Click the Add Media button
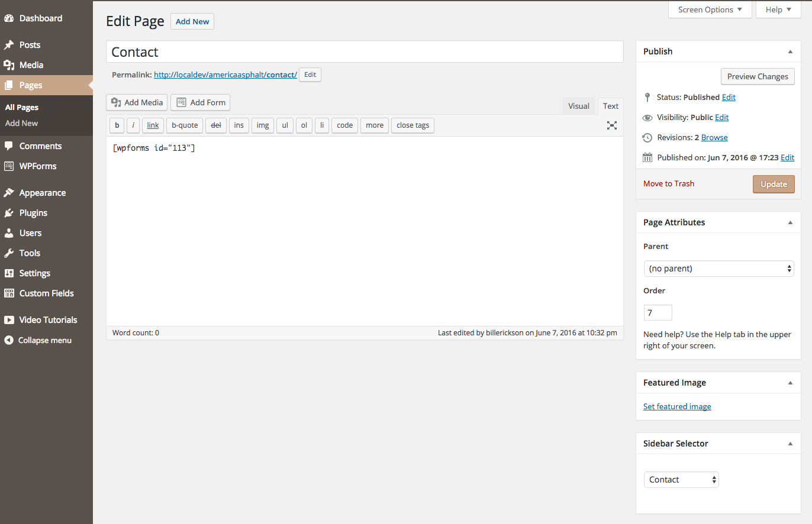This screenshot has height=524, width=812. (x=137, y=102)
